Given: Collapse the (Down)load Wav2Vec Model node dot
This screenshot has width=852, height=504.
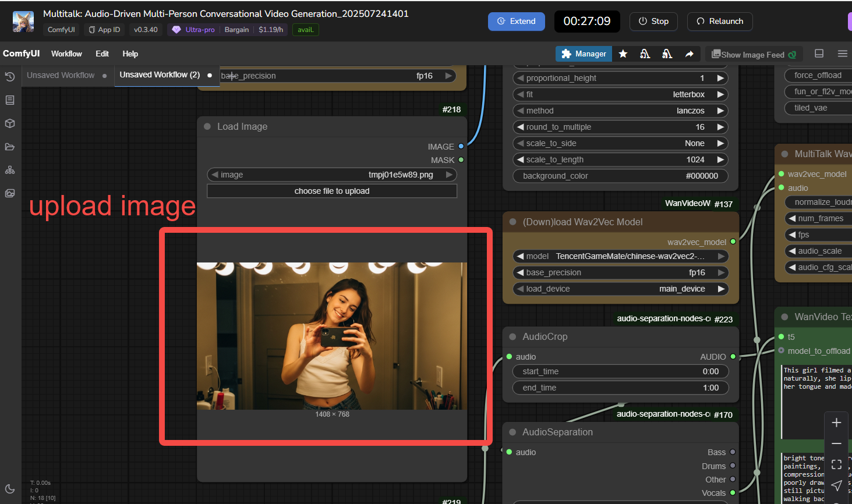Looking at the screenshot, I should pos(513,222).
